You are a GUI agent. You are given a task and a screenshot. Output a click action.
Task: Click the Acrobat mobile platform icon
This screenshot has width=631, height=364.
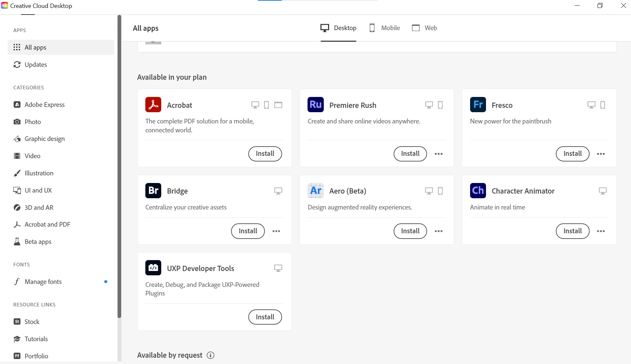[x=267, y=105]
